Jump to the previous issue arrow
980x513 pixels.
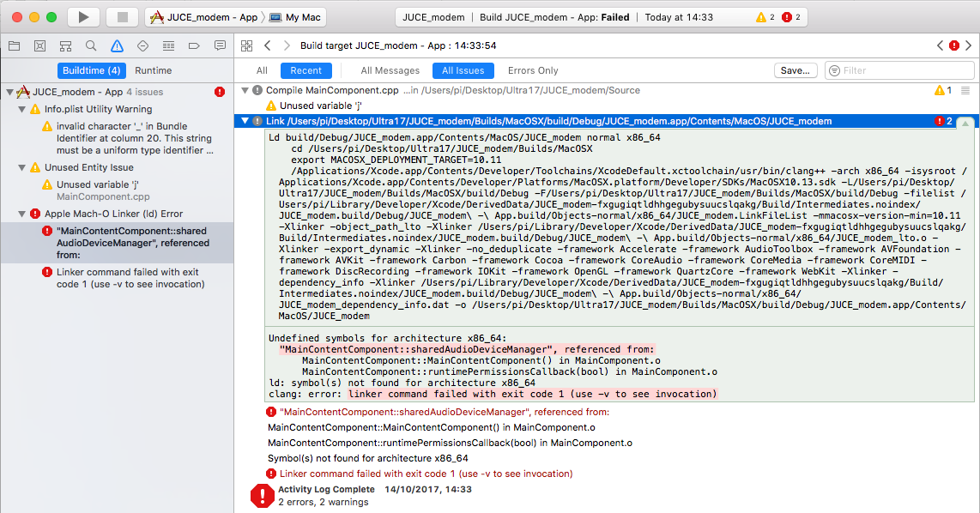click(x=940, y=45)
